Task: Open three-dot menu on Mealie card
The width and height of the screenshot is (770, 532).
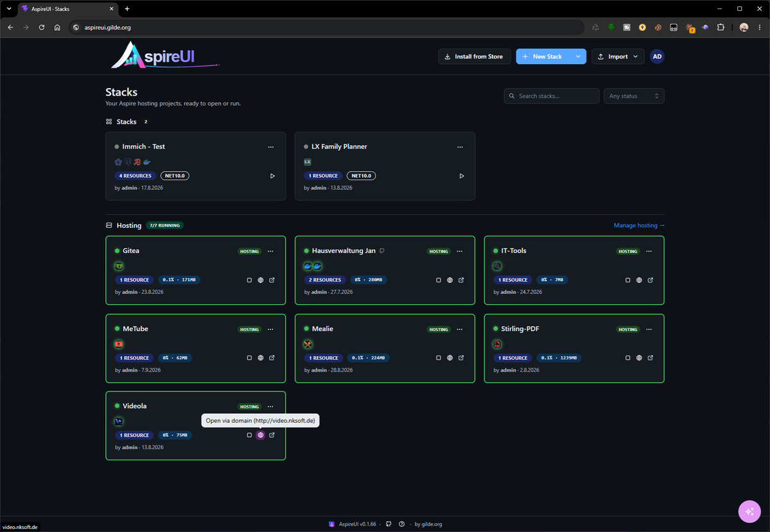Action: coord(460,330)
